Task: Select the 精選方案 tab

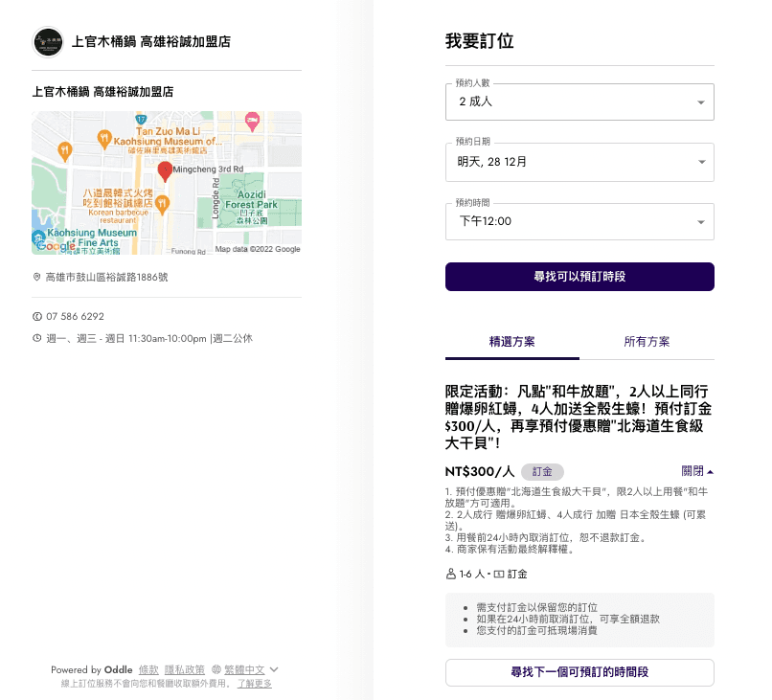Action: click(x=512, y=342)
